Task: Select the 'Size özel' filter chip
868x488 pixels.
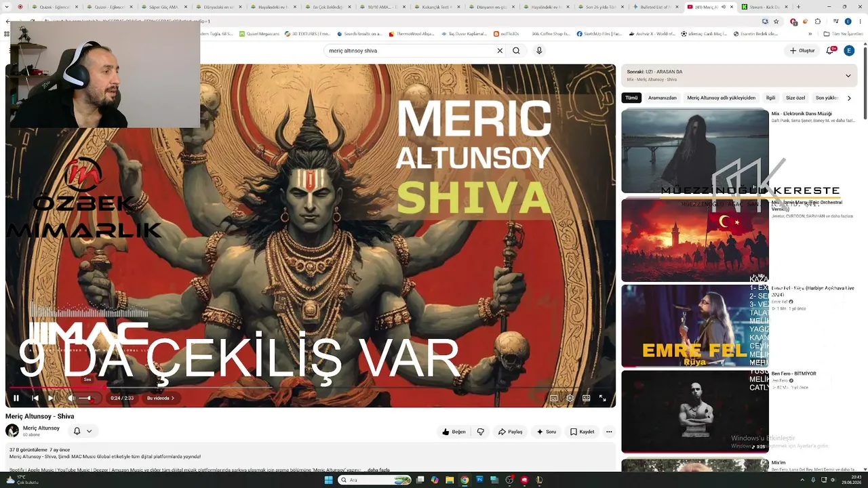Action: (x=795, y=98)
